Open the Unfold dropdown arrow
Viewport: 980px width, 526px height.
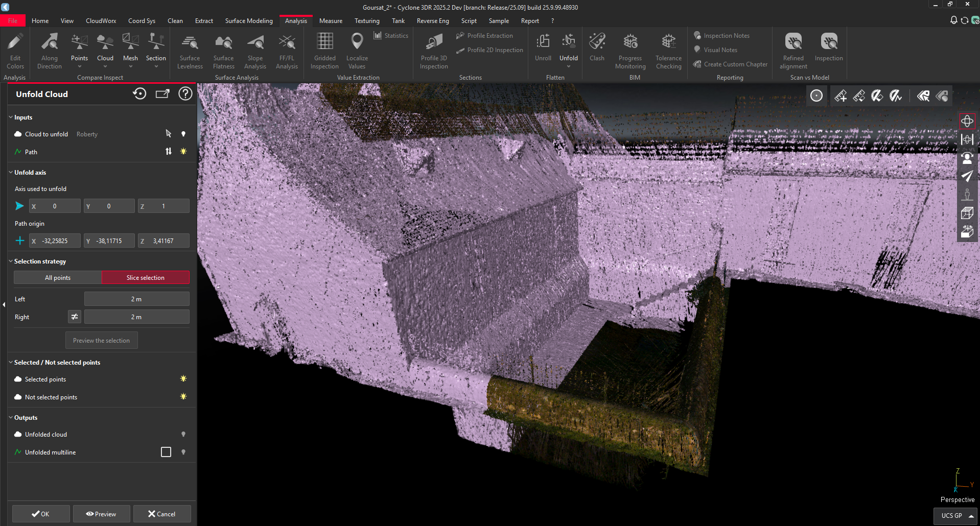(568, 66)
